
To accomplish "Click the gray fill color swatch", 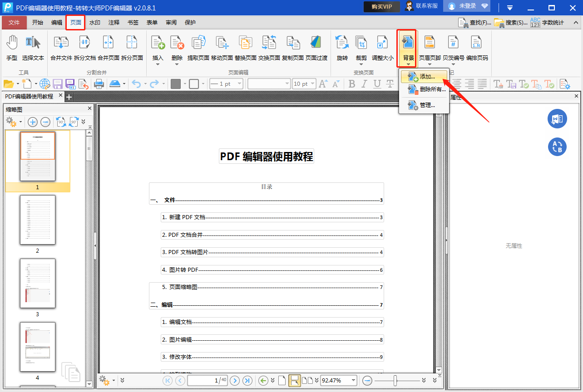I will (176, 84).
